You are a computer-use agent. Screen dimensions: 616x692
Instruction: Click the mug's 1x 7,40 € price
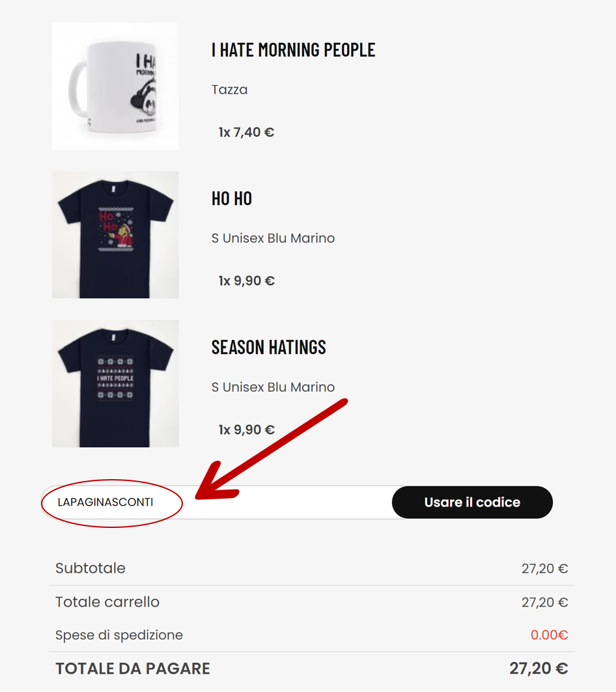tap(246, 133)
